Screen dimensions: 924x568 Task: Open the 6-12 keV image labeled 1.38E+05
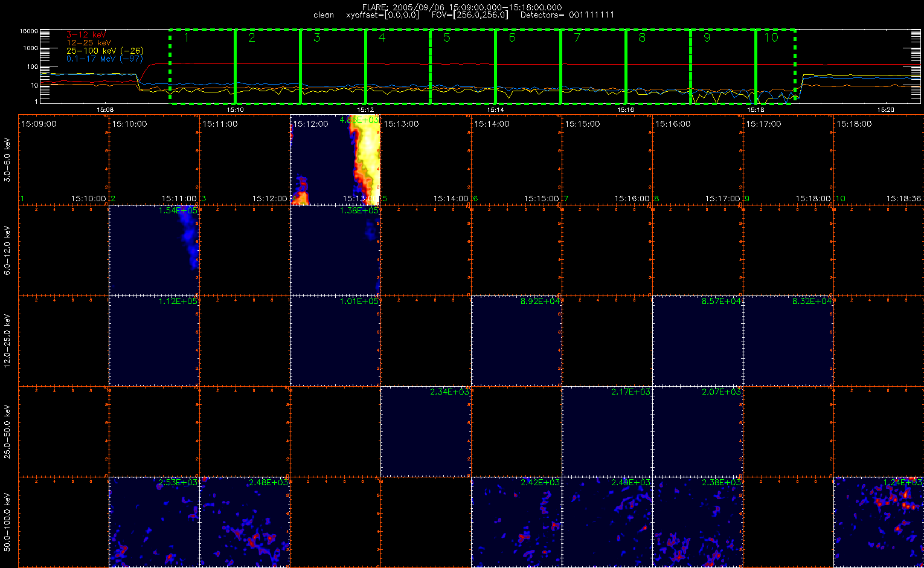[335, 250]
